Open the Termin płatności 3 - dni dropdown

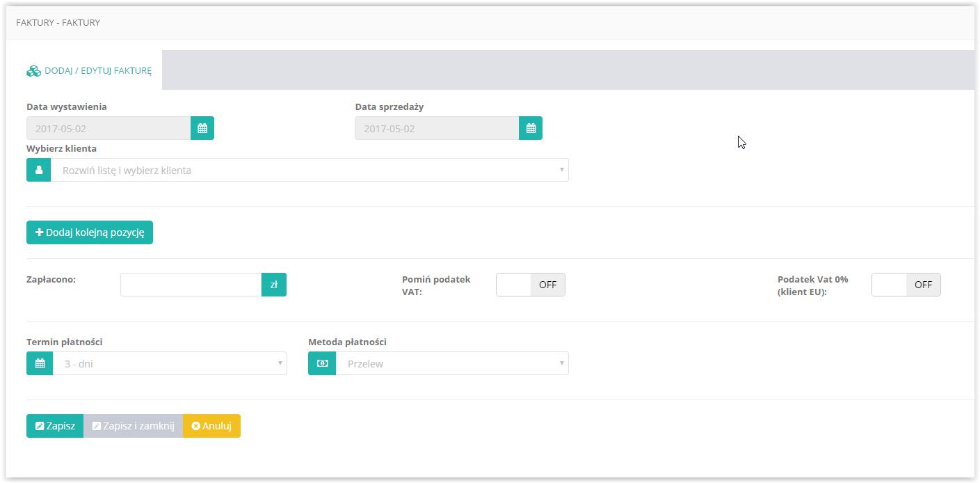click(170, 363)
